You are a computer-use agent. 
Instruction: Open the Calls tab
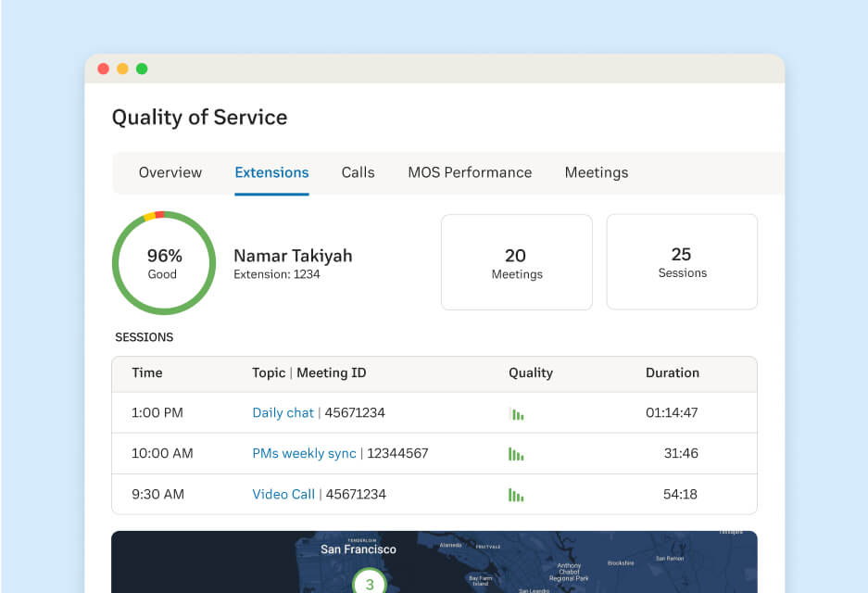tap(358, 172)
